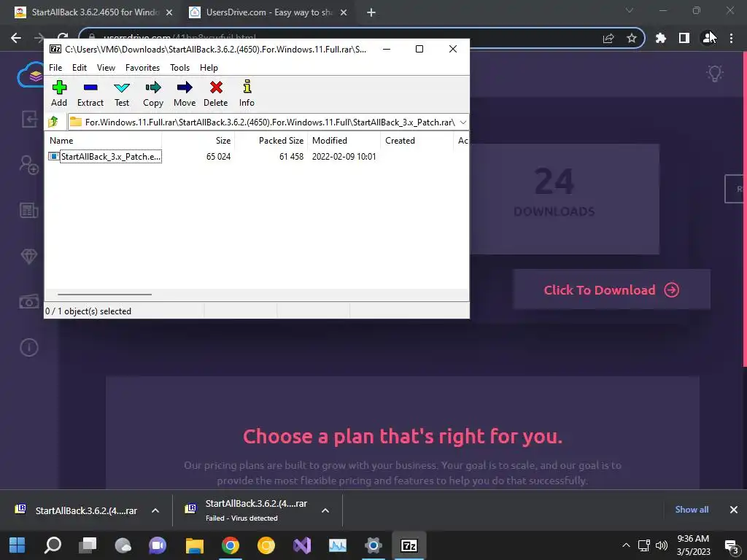This screenshot has height=560, width=747.
Task: Open the Help menu in 7-Zip
Action: click(x=209, y=68)
